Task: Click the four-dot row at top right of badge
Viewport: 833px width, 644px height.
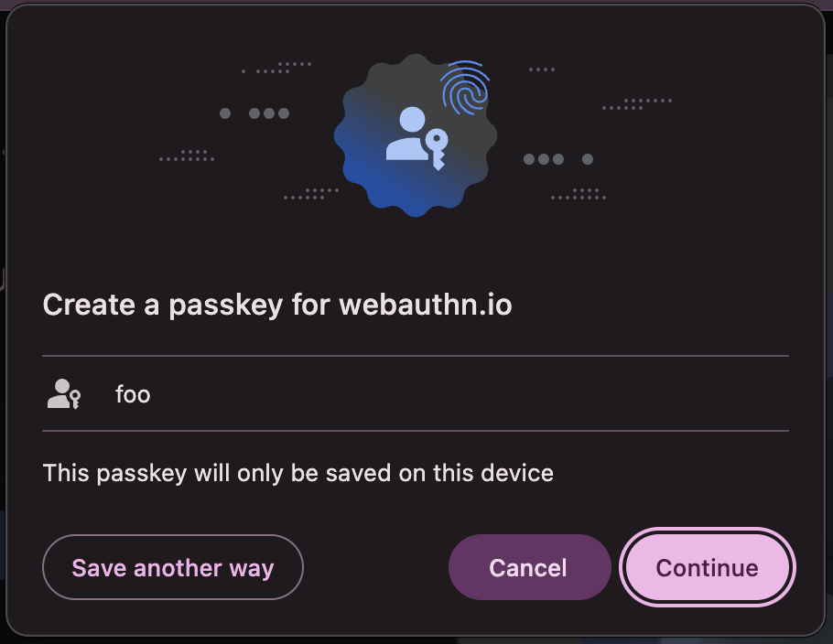Action: tap(542, 70)
